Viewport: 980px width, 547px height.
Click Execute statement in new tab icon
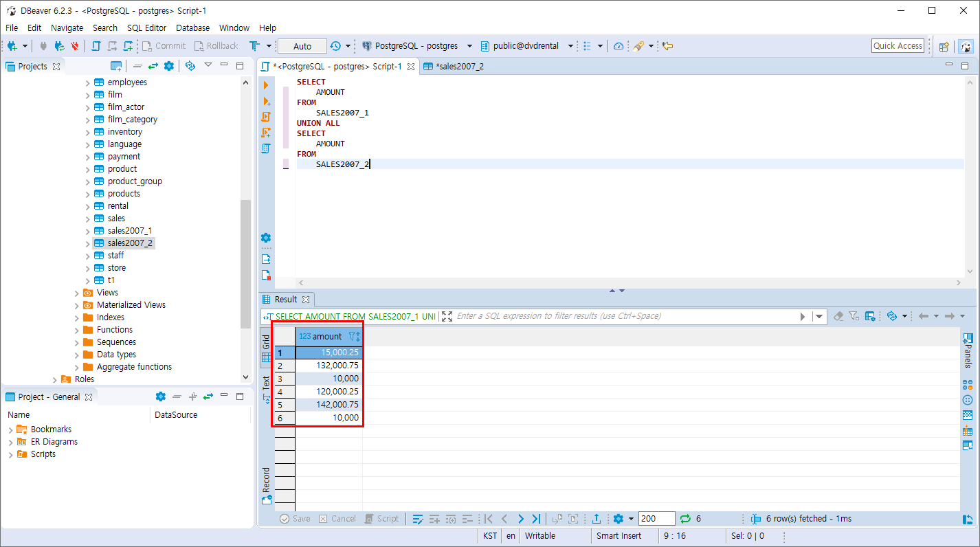(266, 101)
